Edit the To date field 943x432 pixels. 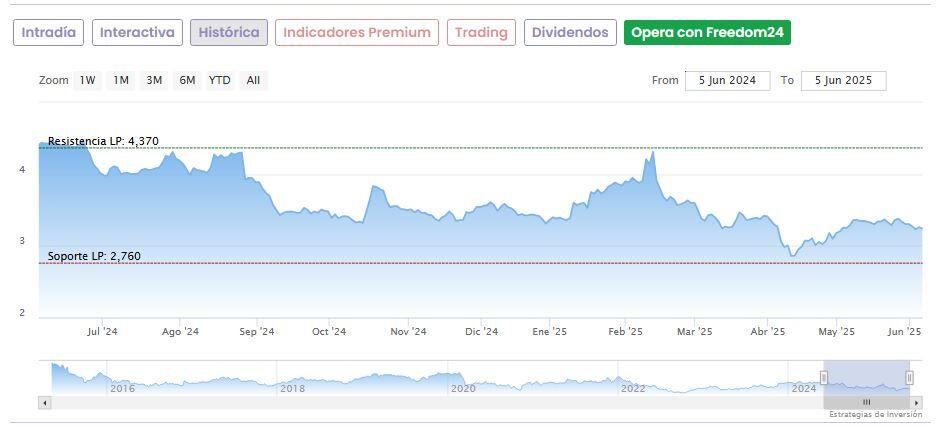click(x=843, y=81)
